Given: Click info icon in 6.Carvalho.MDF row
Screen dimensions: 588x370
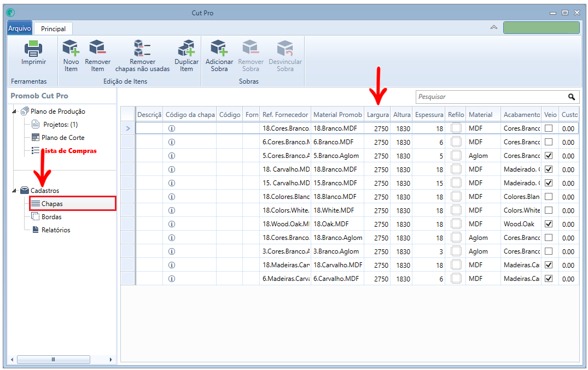Looking at the screenshot, I should tap(172, 279).
